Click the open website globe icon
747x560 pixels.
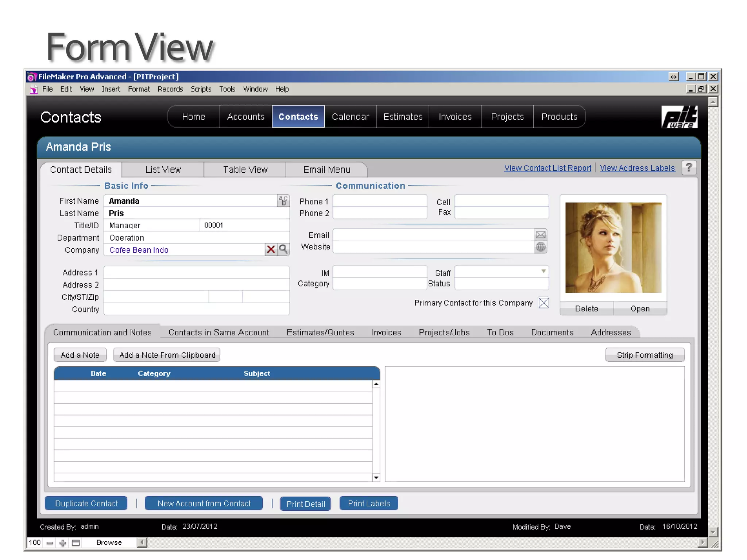pyautogui.click(x=541, y=247)
